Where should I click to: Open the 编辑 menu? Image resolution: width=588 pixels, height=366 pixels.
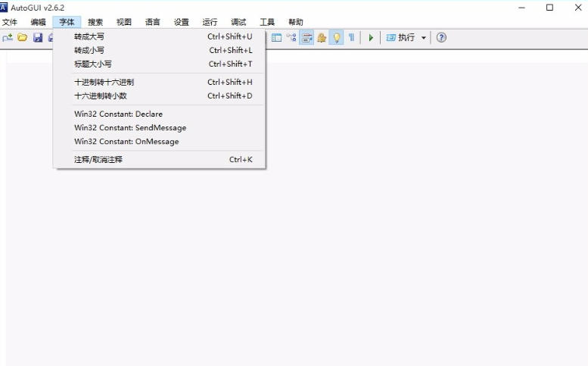pos(39,22)
